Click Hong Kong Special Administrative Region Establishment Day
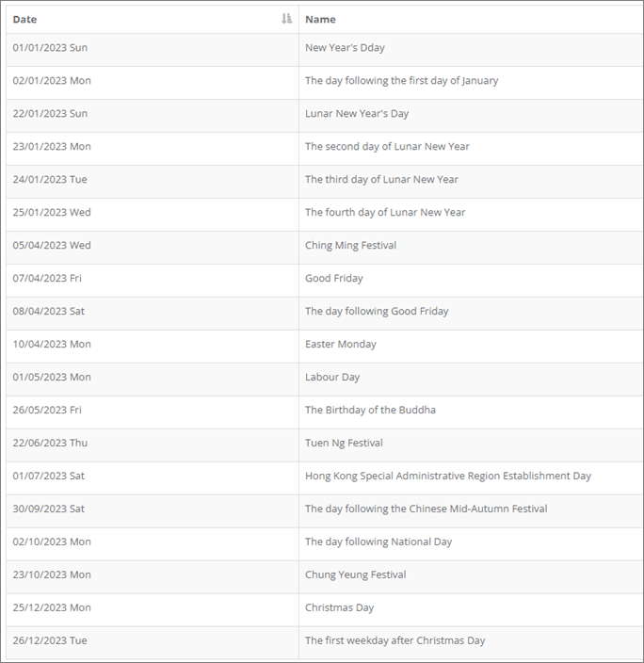644x663 pixels. tap(447, 477)
